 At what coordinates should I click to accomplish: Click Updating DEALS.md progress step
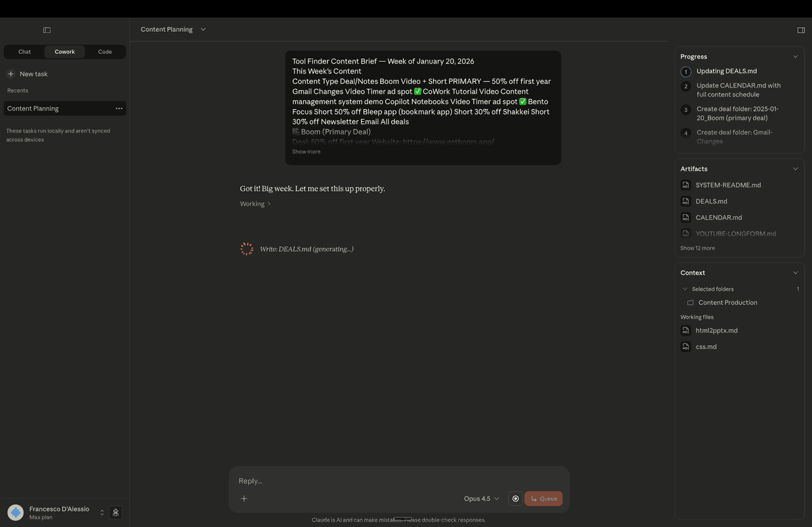727,71
